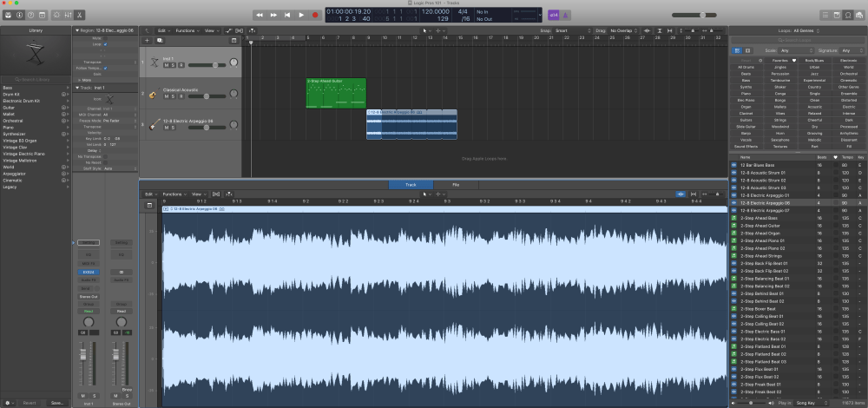Click the Metronome icon

(x=565, y=15)
